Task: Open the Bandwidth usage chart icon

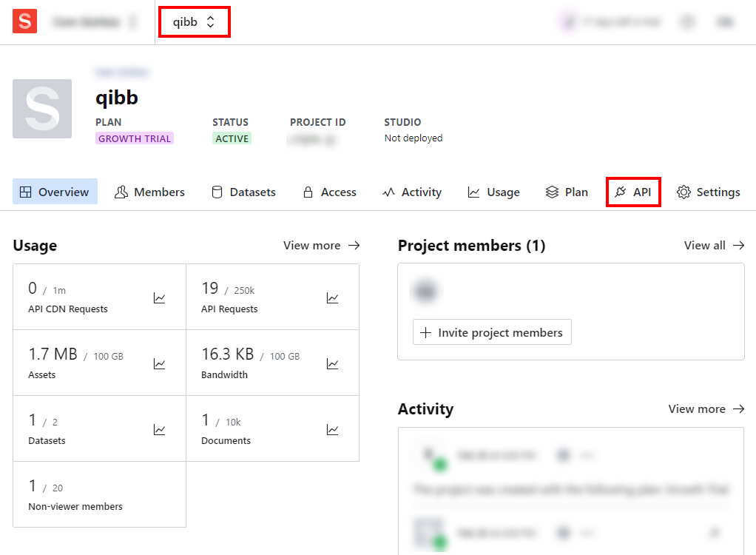Action: (333, 363)
